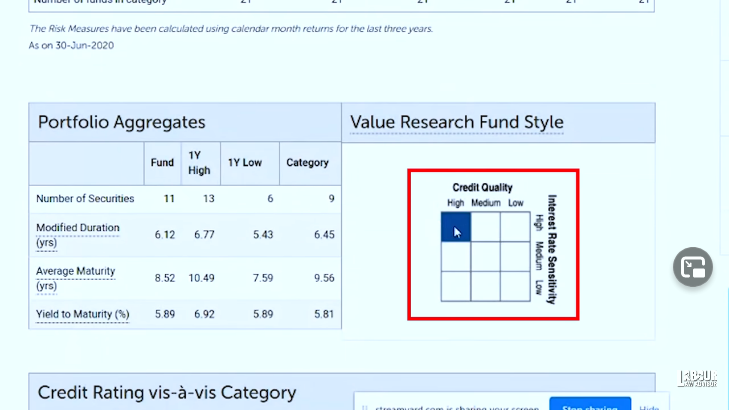
Task: Select the highlighted high credit quality cell
Action: tap(456, 227)
